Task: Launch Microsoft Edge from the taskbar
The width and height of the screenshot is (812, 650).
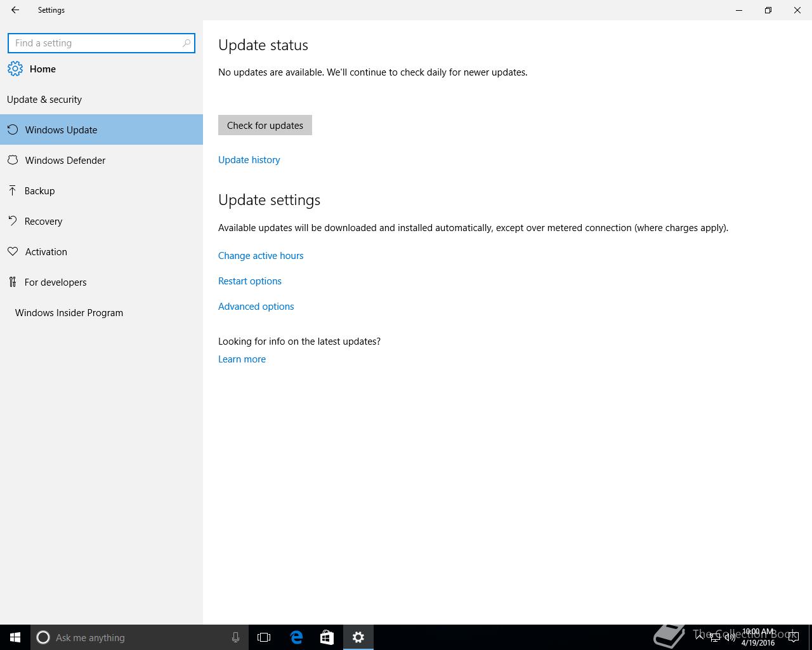Action: pos(296,637)
